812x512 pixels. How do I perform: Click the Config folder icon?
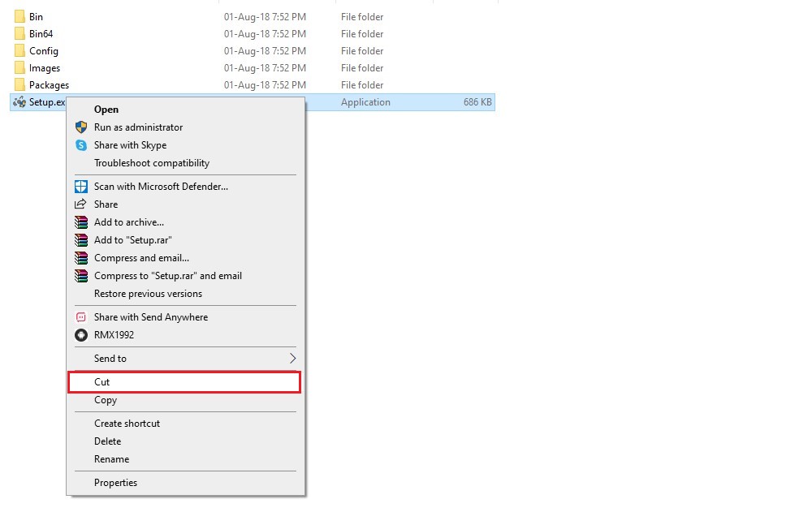tap(18, 50)
